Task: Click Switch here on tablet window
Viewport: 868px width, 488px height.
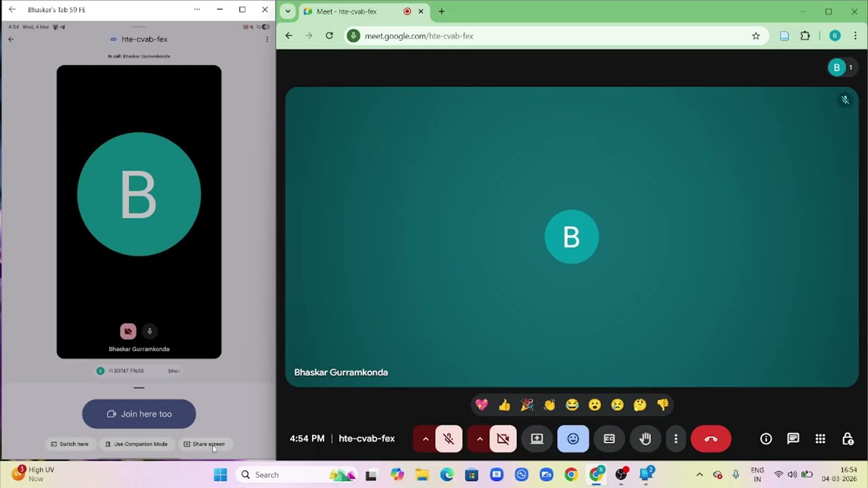Action: tap(69, 444)
